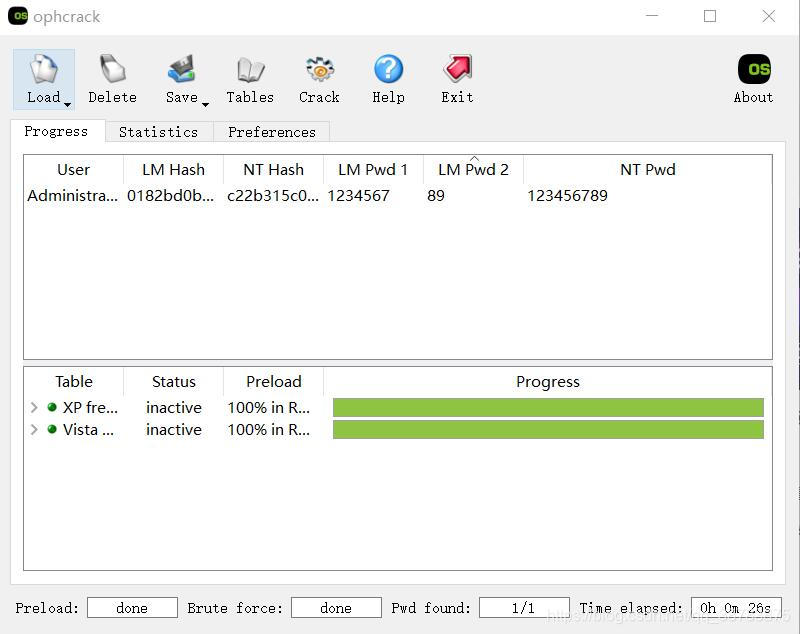Screen dimensions: 800x634
Task: Click the Table column header
Action: 73,382
